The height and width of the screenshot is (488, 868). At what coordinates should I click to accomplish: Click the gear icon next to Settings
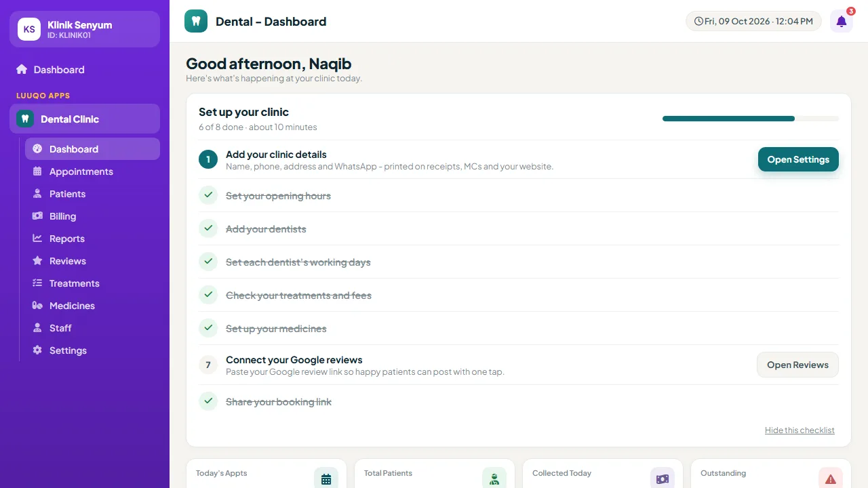click(x=37, y=350)
